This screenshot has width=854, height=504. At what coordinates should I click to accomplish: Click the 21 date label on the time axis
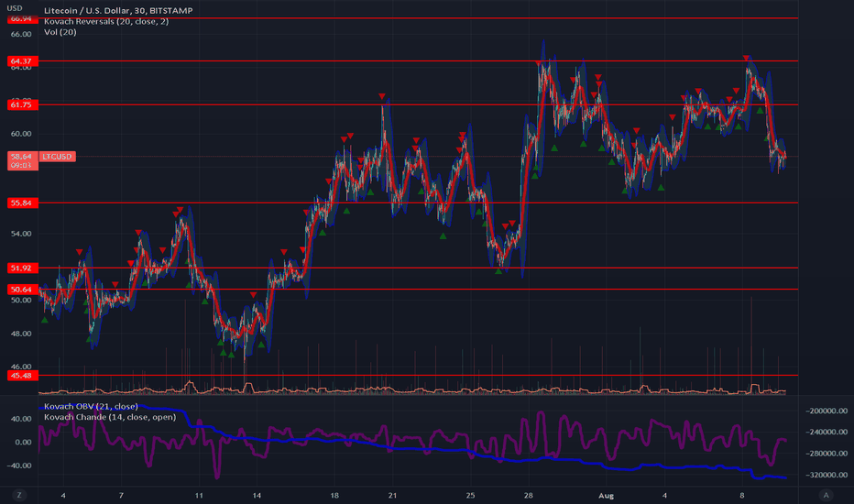point(392,495)
